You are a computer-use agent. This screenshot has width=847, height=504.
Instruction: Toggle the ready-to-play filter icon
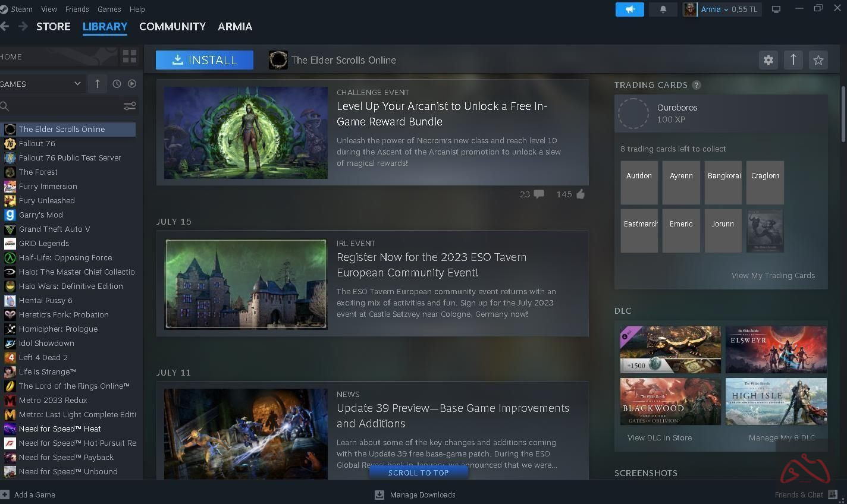tap(132, 84)
